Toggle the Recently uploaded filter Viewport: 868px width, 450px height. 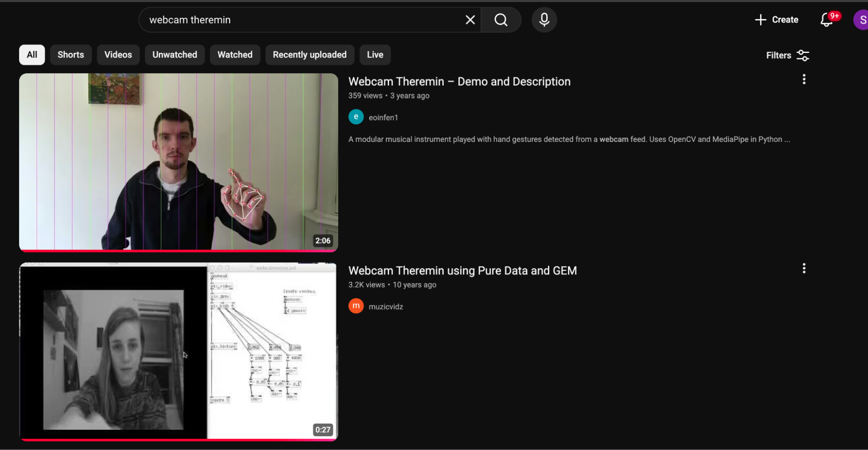tap(310, 55)
